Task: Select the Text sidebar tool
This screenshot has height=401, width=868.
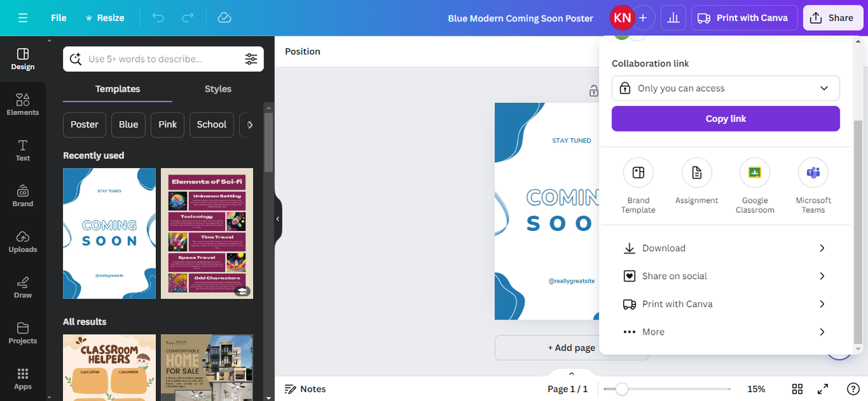Action: click(22, 150)
